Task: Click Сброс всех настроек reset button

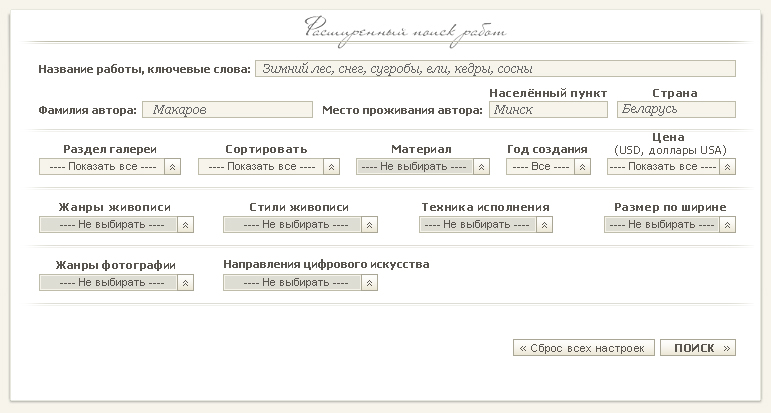Action: 584,348
